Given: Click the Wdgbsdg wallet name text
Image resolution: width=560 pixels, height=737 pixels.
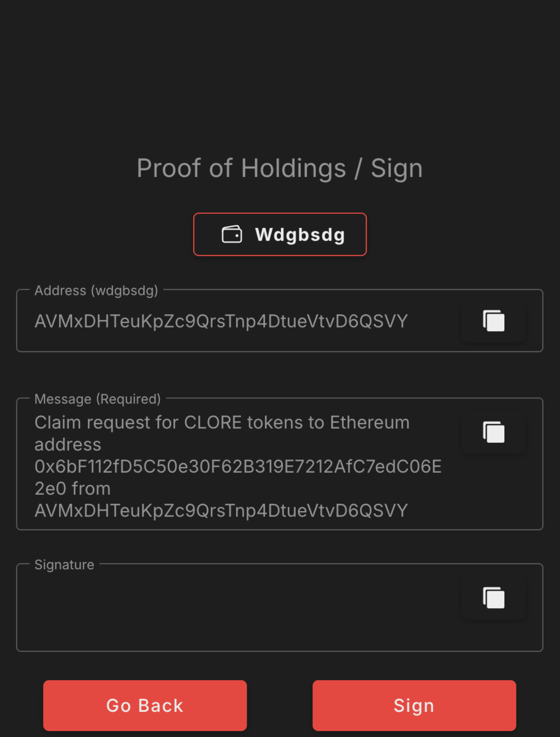Looking at the screenshot, I should 300,235.
